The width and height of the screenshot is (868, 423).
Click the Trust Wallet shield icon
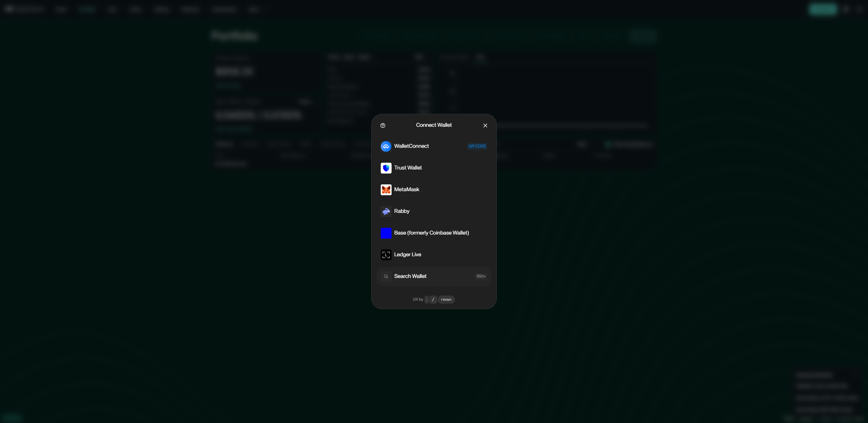tap(386, 168)
